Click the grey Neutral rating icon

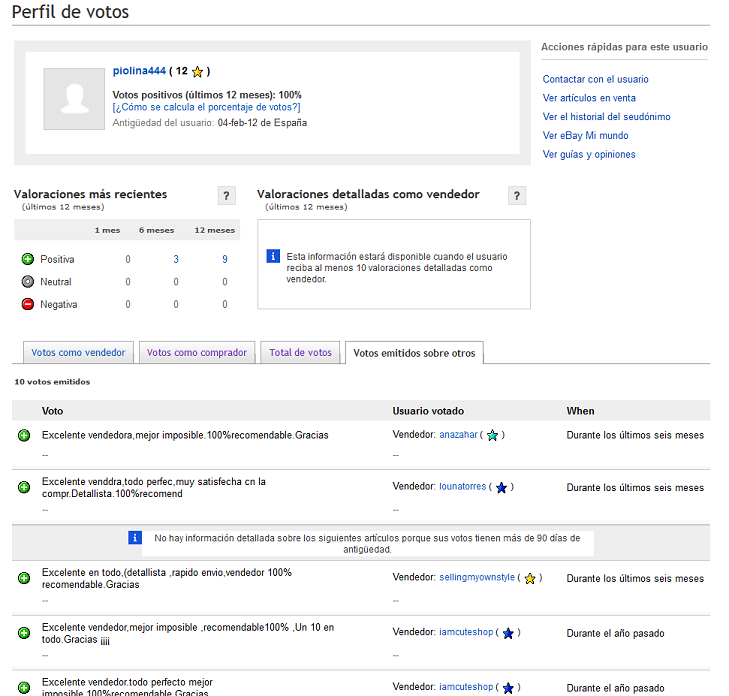(x=27, y=282)
